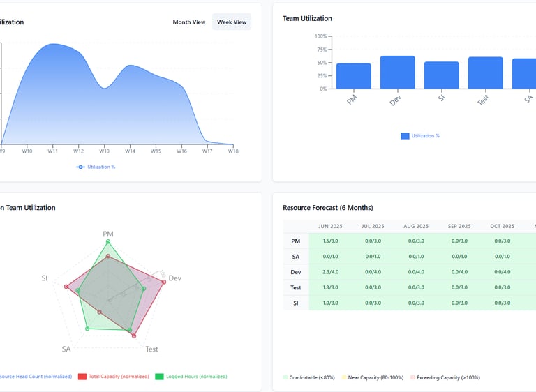The width and height of the screenshot is (536, 392).
Task: Click the red Dev point on radar
Action: pos(164,282)
